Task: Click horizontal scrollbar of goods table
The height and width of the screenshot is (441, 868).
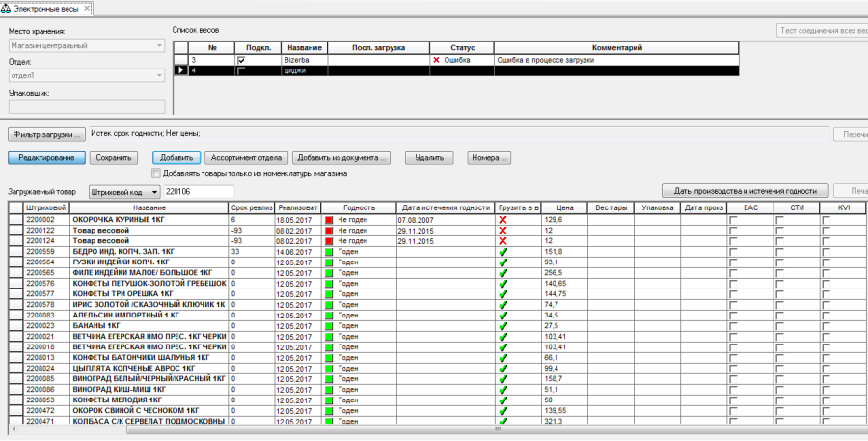Action: [498, 429]
